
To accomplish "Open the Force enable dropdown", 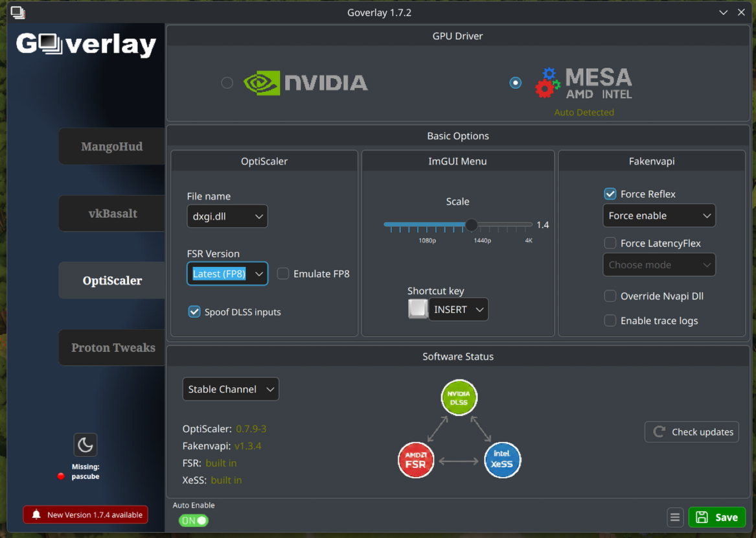I will (x=659, y=216).
